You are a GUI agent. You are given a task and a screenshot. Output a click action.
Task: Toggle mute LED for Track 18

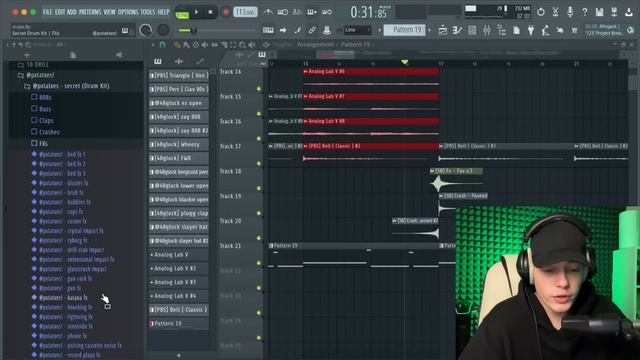pyautogui.click(x=259, y=188)
